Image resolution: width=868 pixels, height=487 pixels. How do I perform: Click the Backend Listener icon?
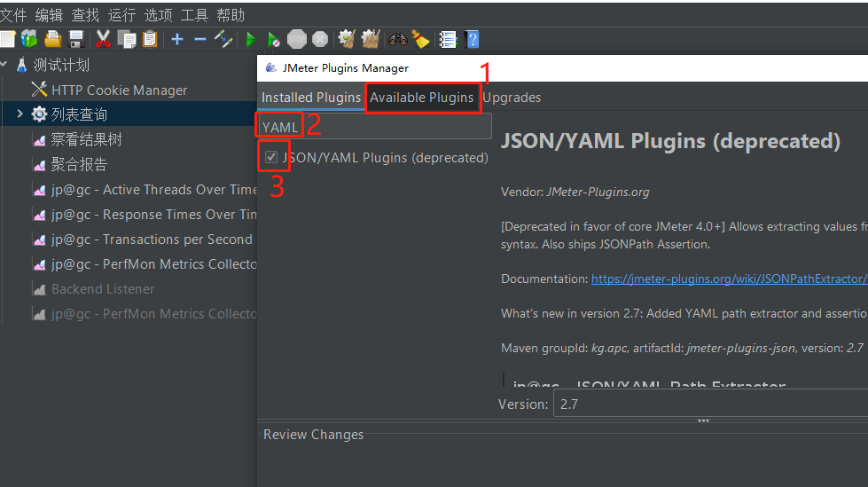(39, 289)
